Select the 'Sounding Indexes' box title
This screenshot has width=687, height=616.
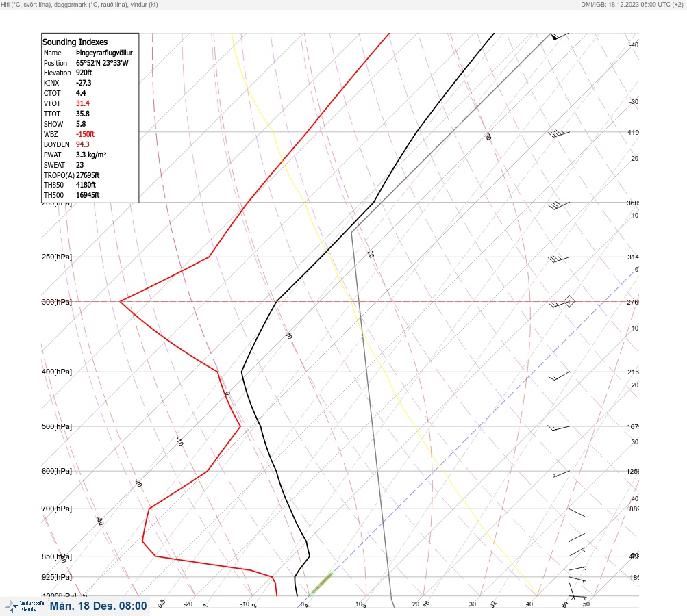point(75,42)
